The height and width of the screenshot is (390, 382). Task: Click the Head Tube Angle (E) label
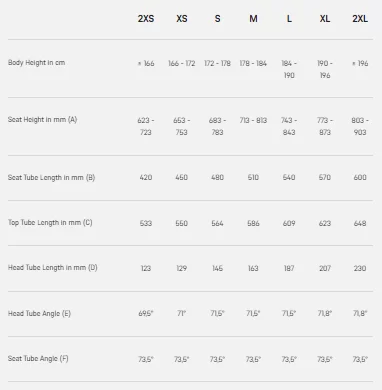39,313
